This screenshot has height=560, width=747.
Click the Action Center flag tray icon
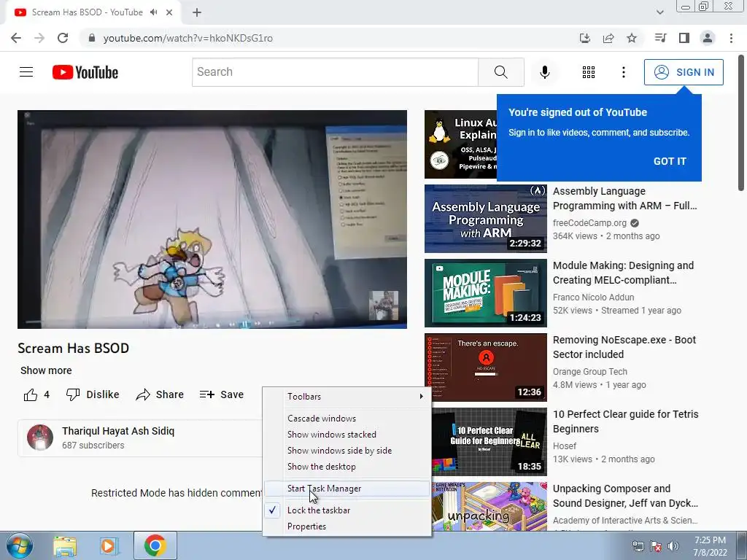[656, 546]
